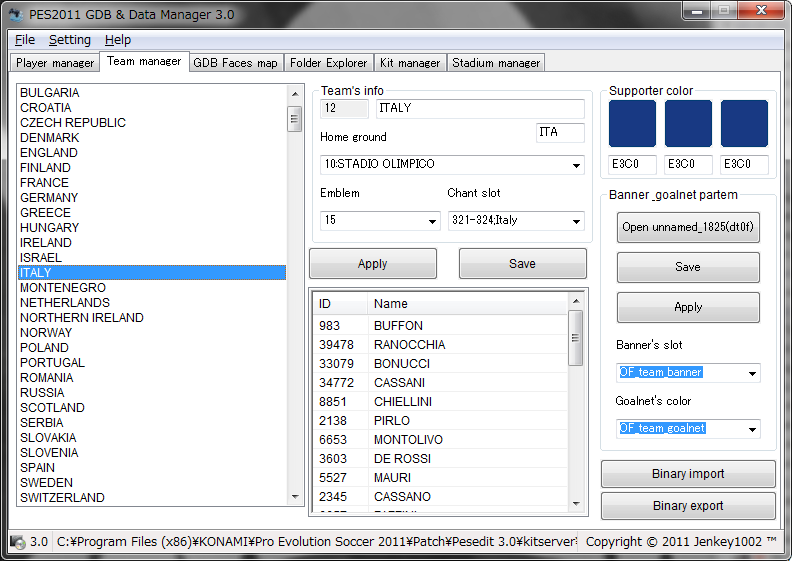
Task: Open the Help menu
Action: coord(118,39)
